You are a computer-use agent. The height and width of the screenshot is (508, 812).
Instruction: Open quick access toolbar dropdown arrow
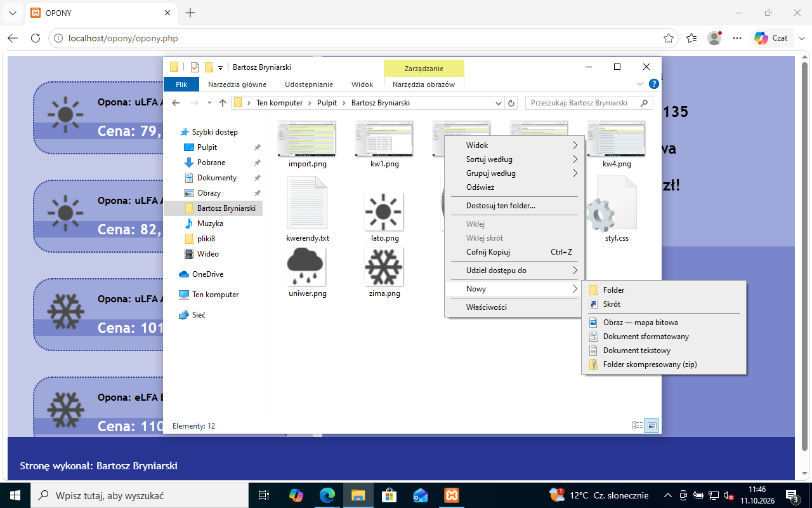220,67
